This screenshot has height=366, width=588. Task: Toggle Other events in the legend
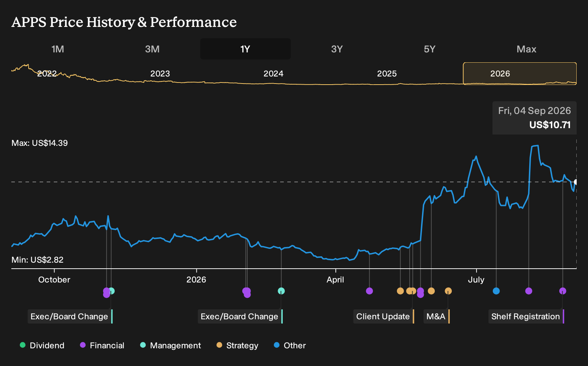point(290,345)
